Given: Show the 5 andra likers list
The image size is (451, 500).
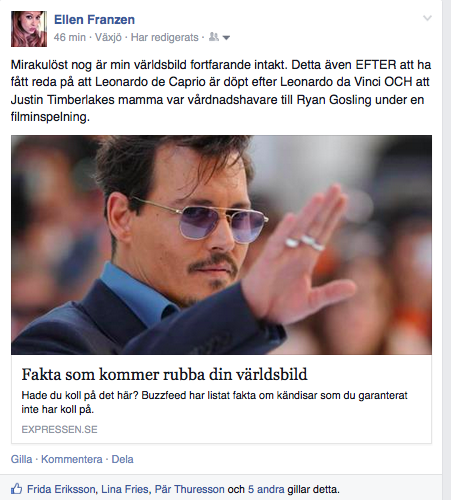Looking at the screenshot, I should (x=266, y=489).
